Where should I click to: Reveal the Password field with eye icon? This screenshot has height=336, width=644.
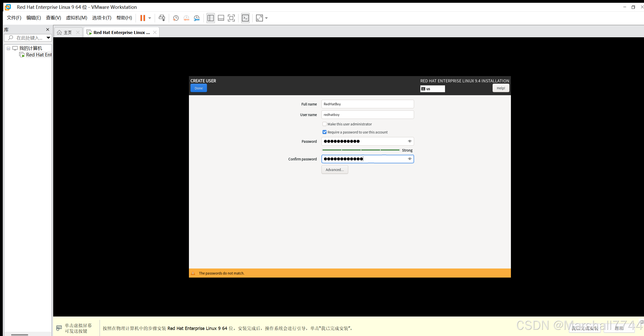(410, 141)
